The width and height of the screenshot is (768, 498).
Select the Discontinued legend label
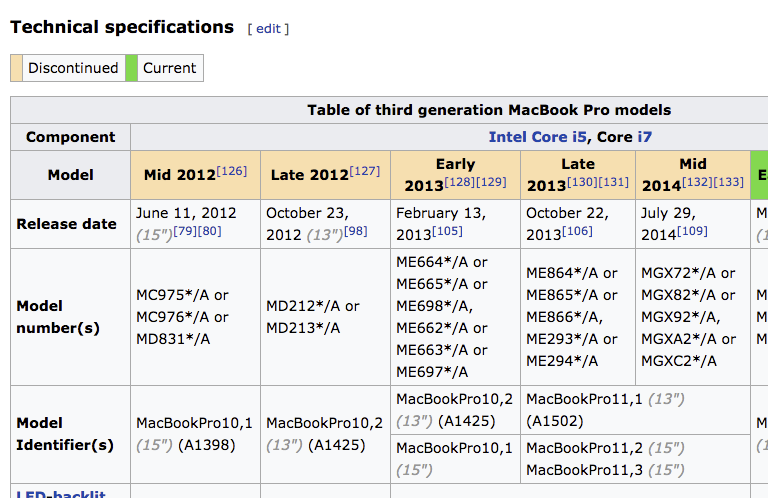(73, 68)
